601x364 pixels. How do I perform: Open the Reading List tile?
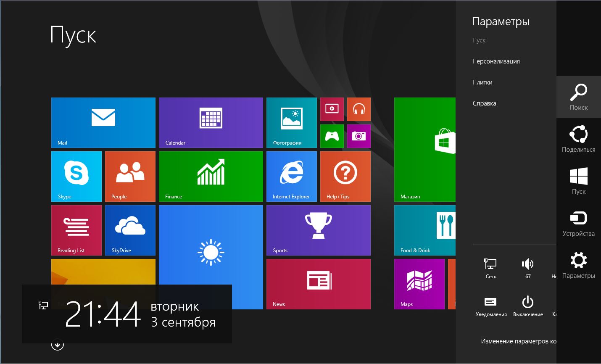[x=76, y=230]
